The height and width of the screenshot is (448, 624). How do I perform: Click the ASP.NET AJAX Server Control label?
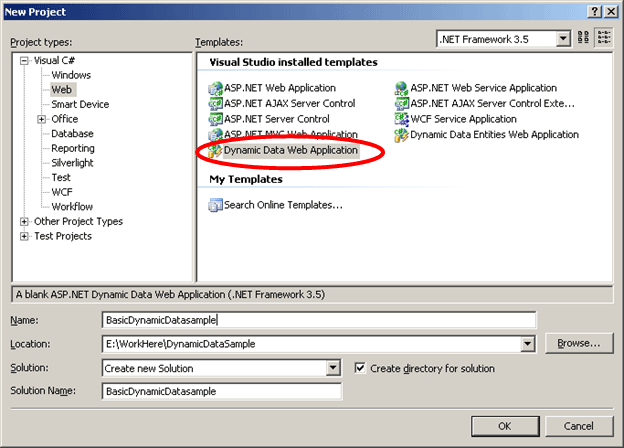point(289,104)
